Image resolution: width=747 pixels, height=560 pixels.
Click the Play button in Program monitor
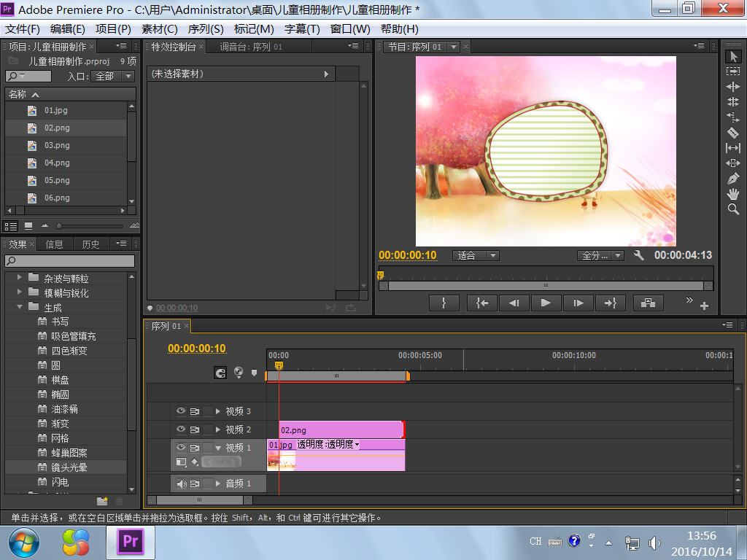[546, 303]
